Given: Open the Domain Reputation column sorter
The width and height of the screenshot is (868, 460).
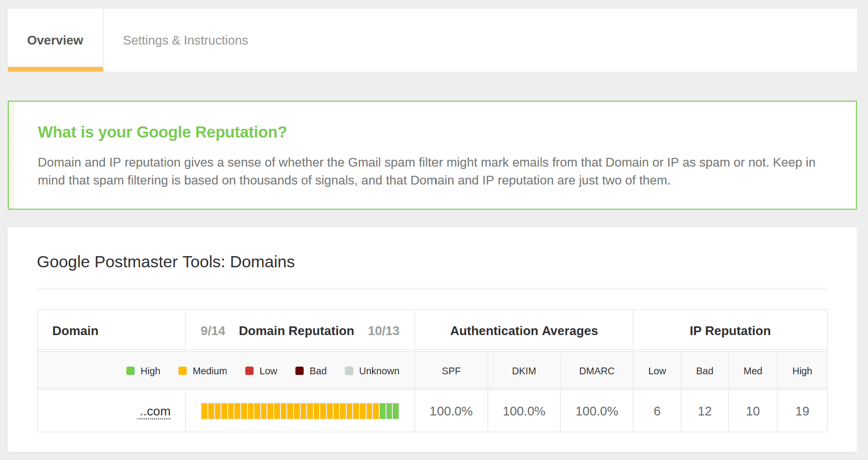Looking at the screenshot, I should [x=296, y=331].
